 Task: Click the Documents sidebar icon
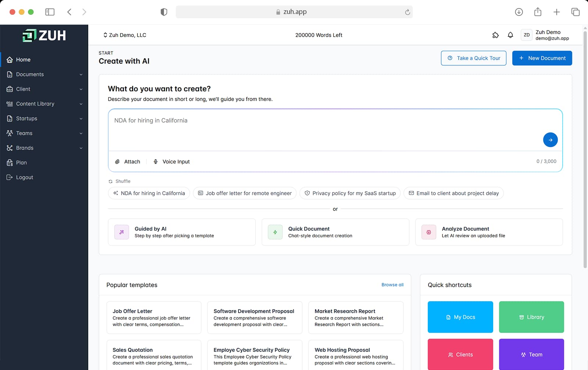point(10,74)
